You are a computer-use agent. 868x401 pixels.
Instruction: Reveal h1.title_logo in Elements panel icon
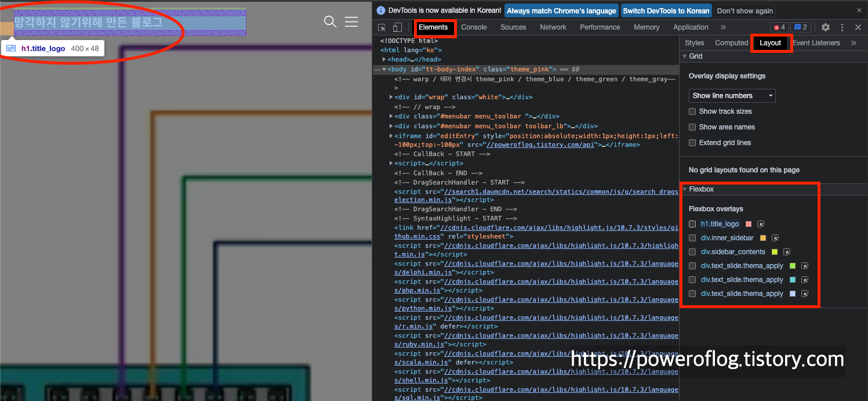(761, 224)
